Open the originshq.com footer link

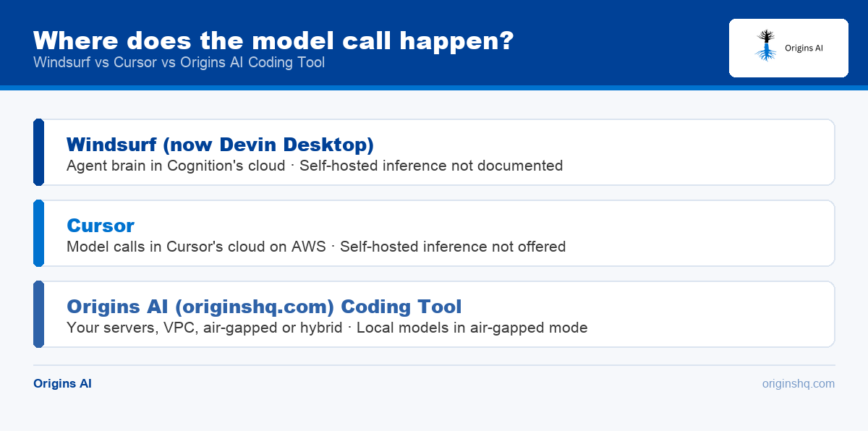click(x=799, y=384)
